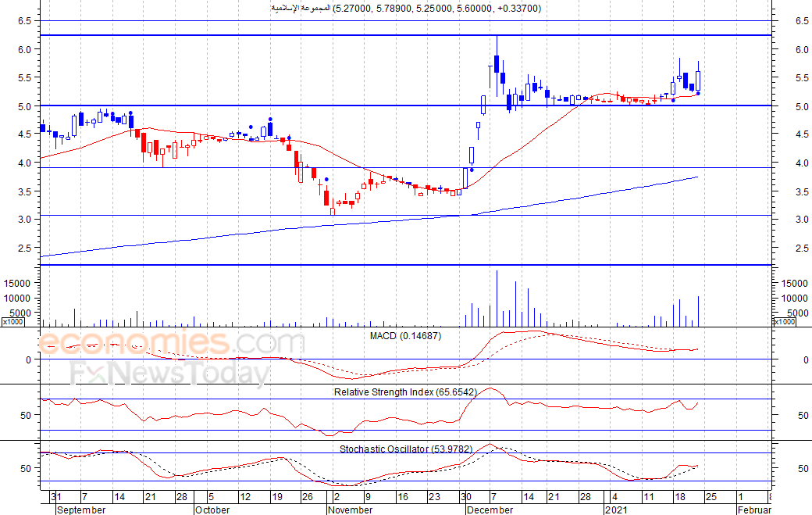812x515 pixels.
Task: Click the chart title with price quotes
Action: click(405, 8)
